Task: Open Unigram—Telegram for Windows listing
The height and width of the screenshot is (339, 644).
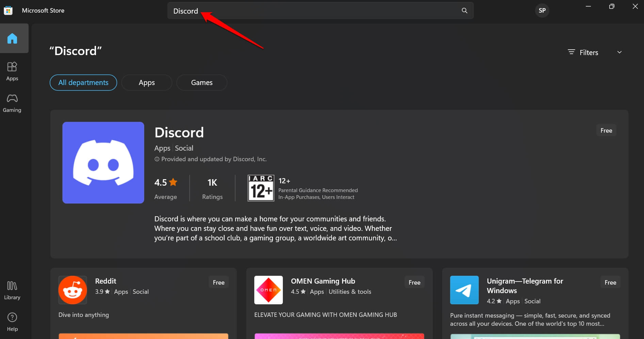Action: click(x=524, y=286)
